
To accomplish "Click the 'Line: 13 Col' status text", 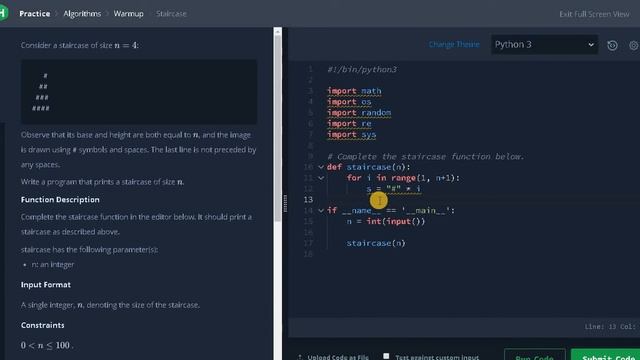I will 610,327.
